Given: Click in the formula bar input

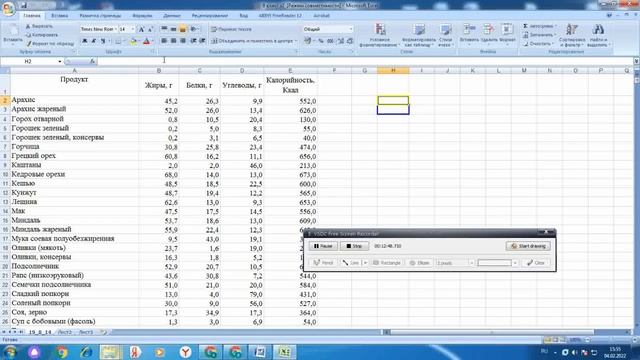Looking at the screenshot, I should 365,61.
